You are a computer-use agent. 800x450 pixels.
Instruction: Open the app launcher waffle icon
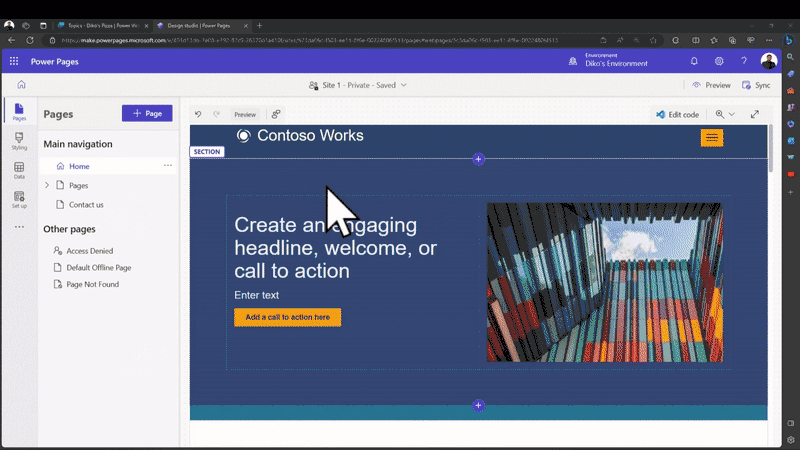tap(14, 61)
